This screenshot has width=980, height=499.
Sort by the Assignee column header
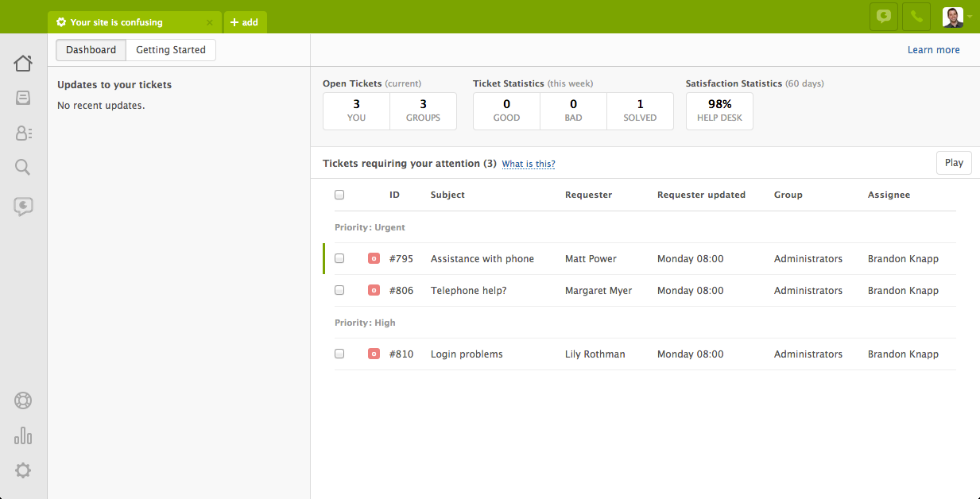click(x=889, y=195)
